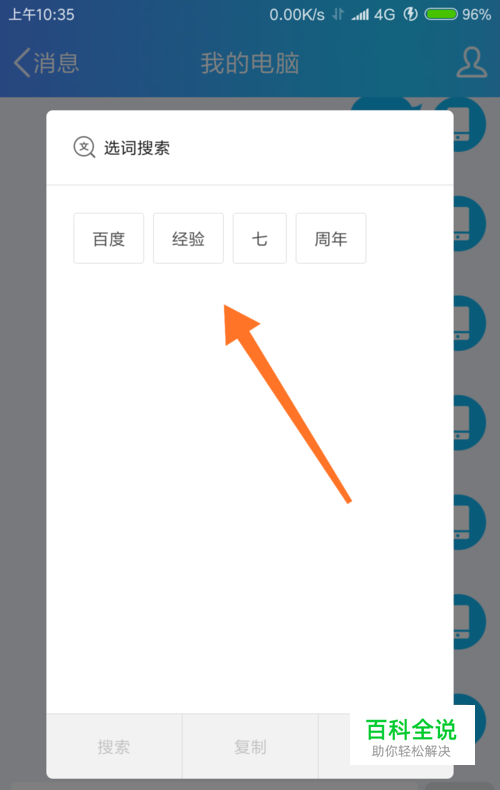This screenshot has width=500, height=790.
Task: Tap the 搜索 button
Action: pos(114,746)
